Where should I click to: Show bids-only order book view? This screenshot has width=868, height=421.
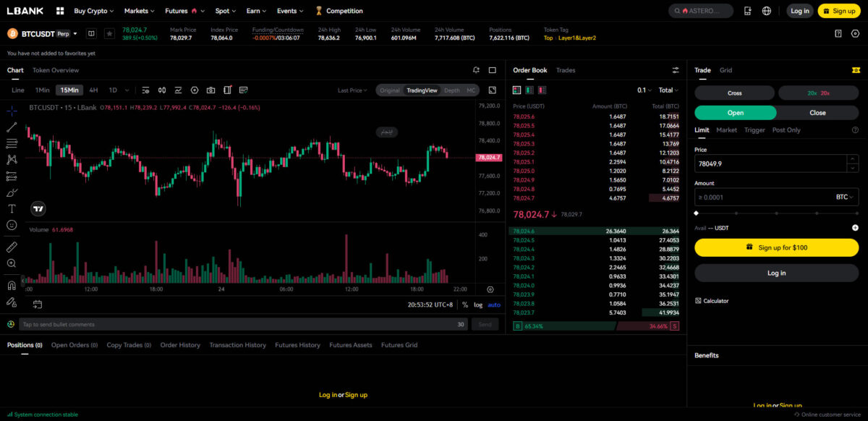pos(529,90)
